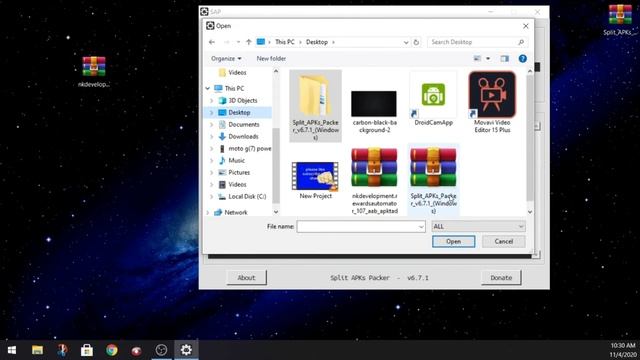Viewport: 640px width, 360px height.
Task: Open the help question mark icon
Action: click(x=522, y=59)
